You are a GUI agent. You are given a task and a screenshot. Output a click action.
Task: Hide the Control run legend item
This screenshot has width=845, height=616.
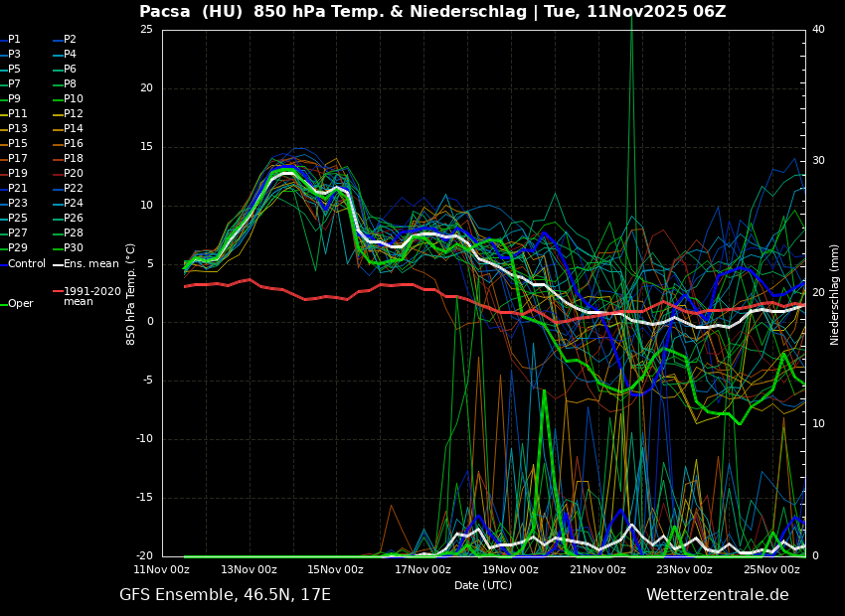click(26, 264)
